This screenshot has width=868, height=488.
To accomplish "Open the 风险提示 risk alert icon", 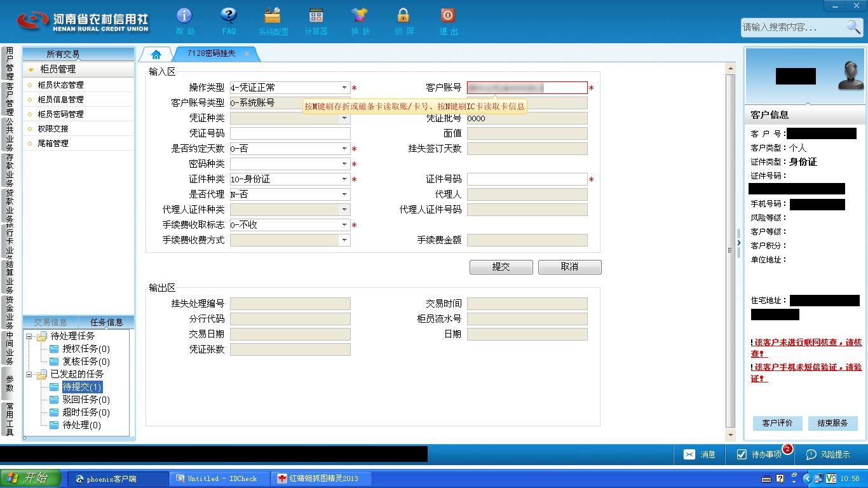I will click(811, 454).
